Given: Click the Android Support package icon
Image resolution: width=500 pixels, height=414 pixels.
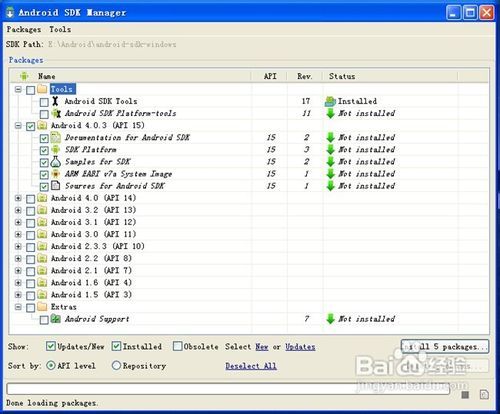Looking at the screenshot, I should point(55,319).
